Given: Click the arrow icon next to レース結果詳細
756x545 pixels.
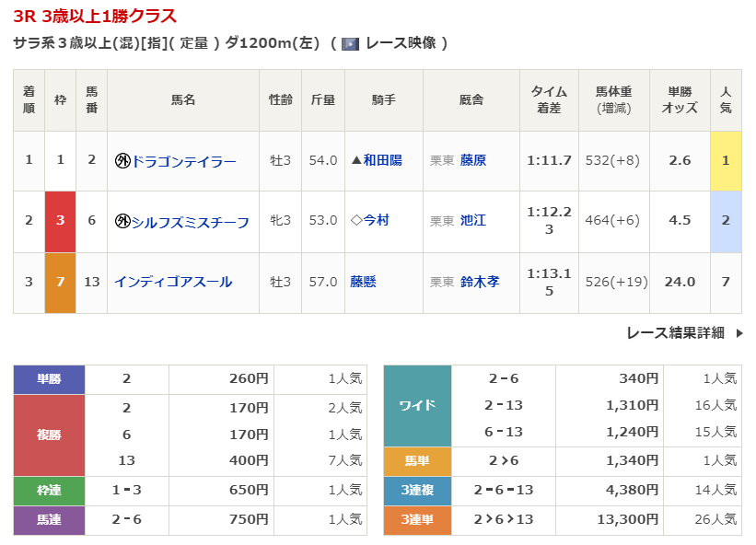Looking at the screenshot, I should [x=739, y=333].
